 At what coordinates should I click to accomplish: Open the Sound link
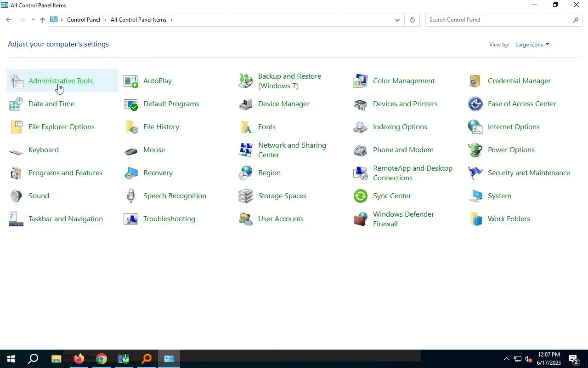(39, 196)
